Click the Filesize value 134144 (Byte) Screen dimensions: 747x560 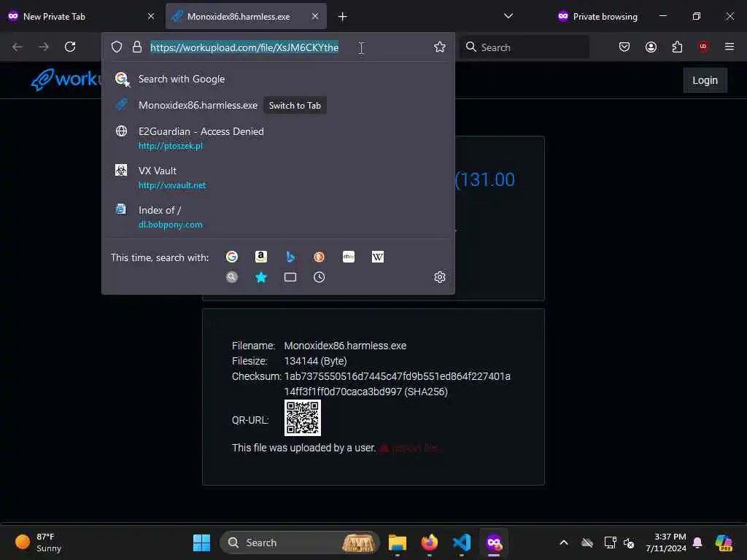point(315,361)
